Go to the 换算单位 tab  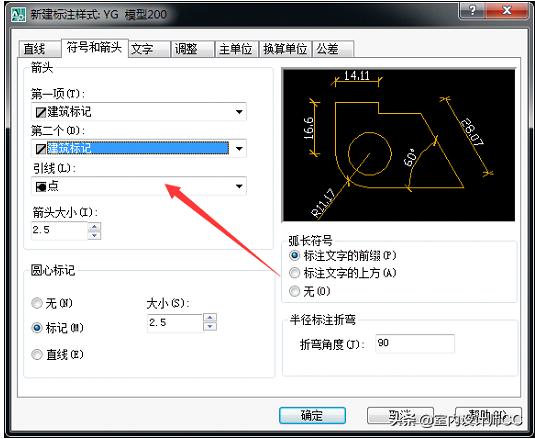click(286, 49)
